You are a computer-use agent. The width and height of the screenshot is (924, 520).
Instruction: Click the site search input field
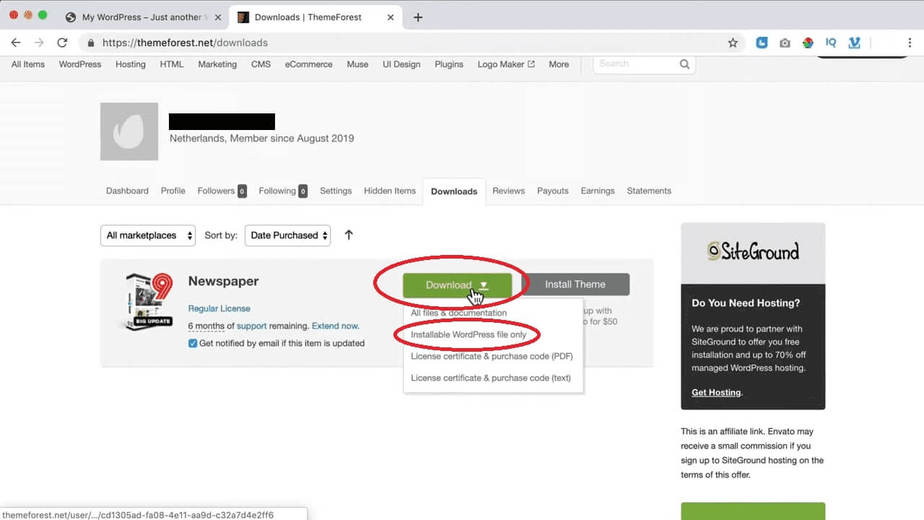[636, 64]
